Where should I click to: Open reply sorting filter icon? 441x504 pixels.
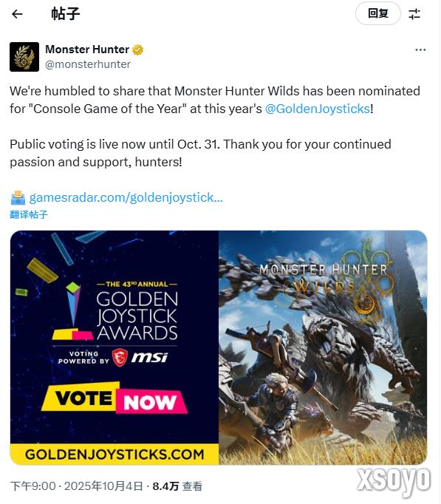pyautogui.click(x=414, y=14)
